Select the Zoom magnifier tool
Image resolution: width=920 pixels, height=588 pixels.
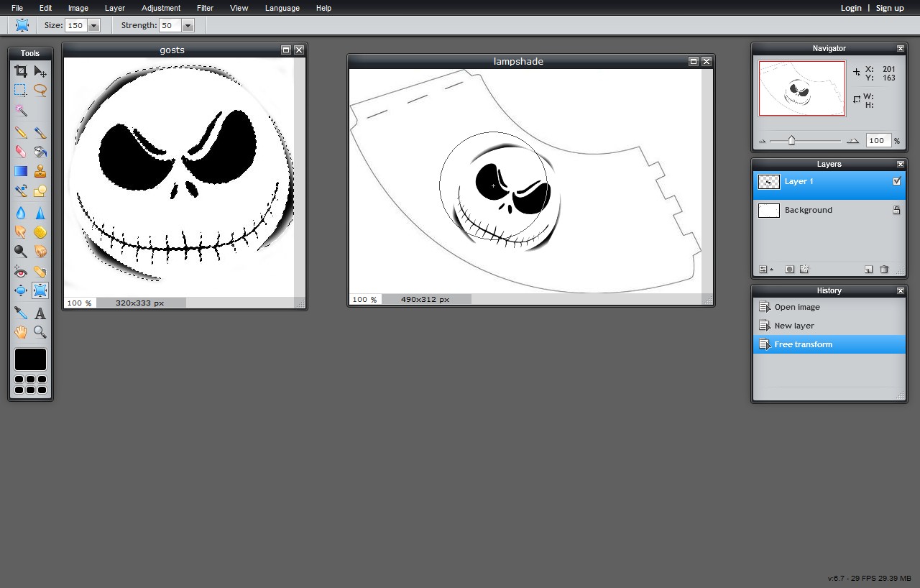(x=40, y=332)
